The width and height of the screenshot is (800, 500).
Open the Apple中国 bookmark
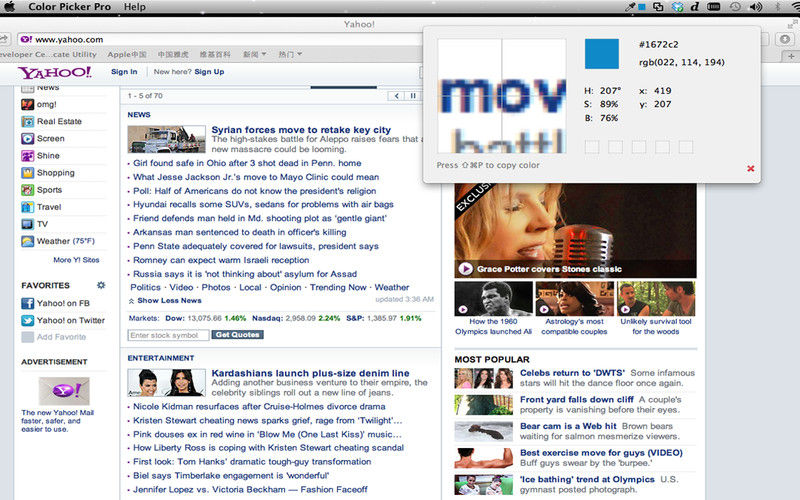tap(127, 54)
